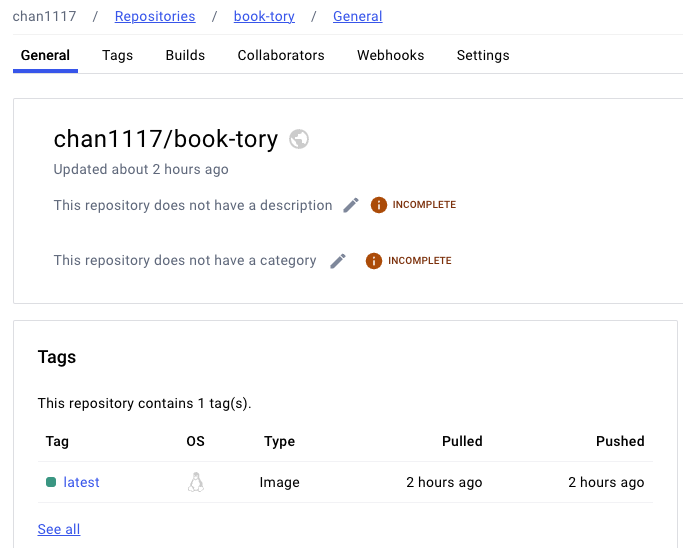Click the info icon for description INCOMPLETE
The height and width of the screenshot is (548, 683).
point(379,205)
